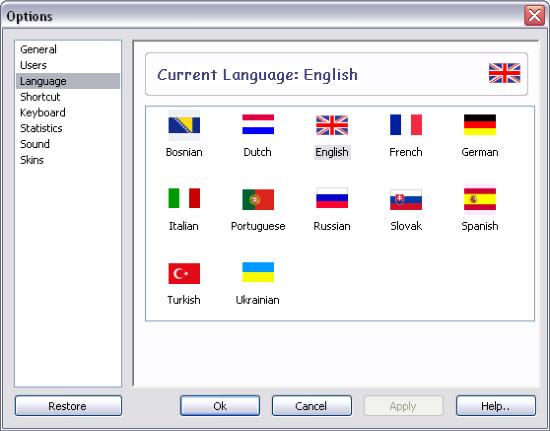This screenshot has width=550, height=431.
Task: Click the German language label
Action: click(480, 152)
